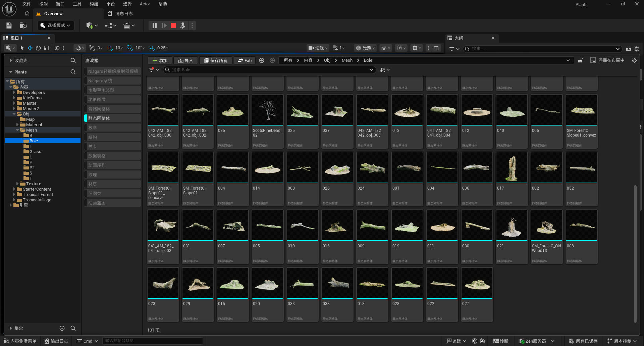This screenshot has width=644, height=346.
Task: Toggle the 静态网格体 filter
Action: [112, 118]
